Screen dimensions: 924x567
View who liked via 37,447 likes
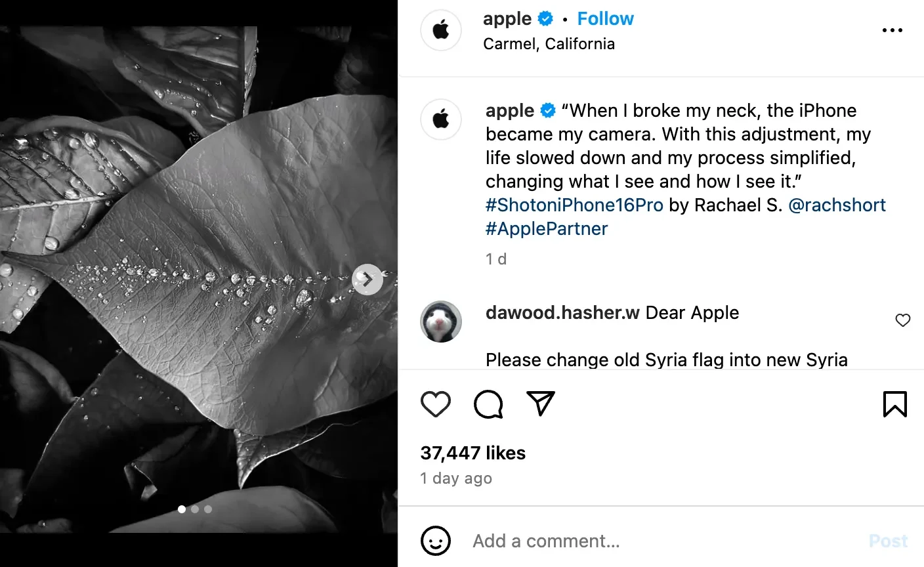[x=472, y=452]
